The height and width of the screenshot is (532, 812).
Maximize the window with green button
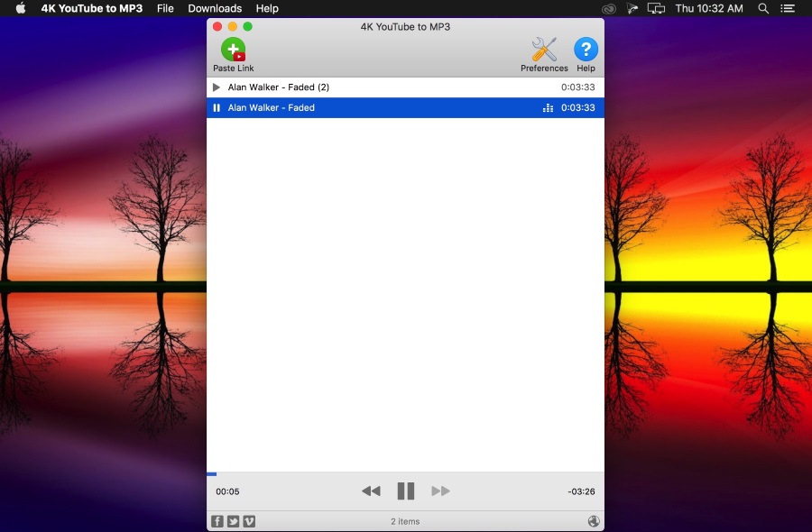point(247,26)
